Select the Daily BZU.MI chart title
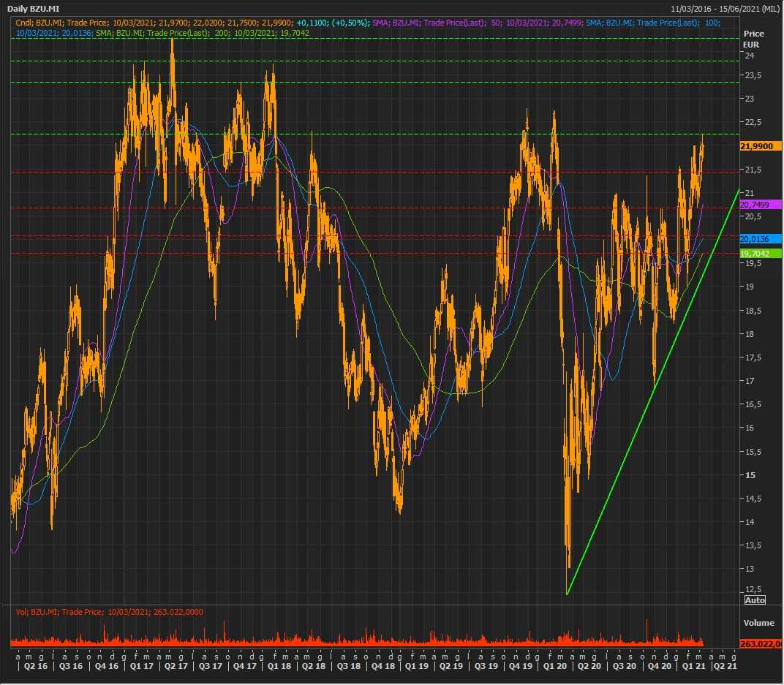 click(33, 9)
